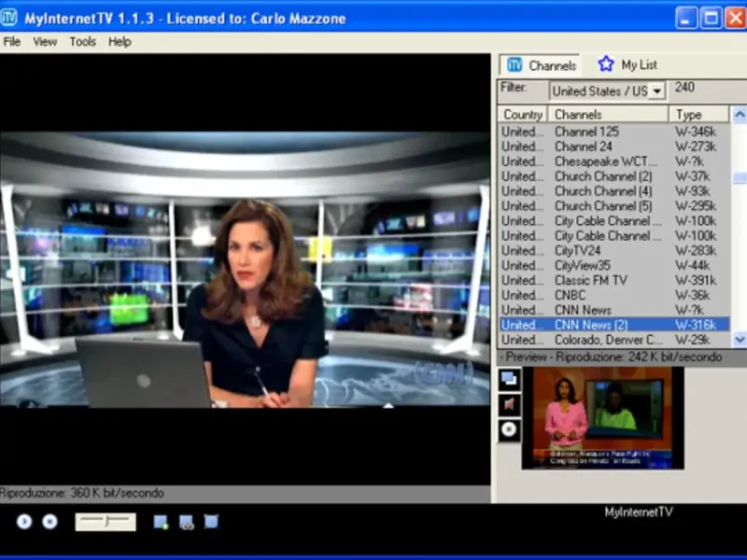Open the Tools menu

pos(83,42)
